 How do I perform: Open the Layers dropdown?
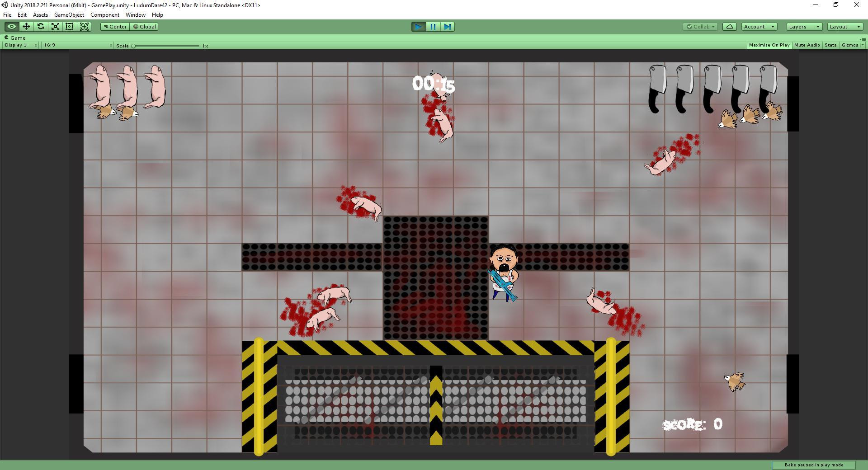tap(804, 27)
